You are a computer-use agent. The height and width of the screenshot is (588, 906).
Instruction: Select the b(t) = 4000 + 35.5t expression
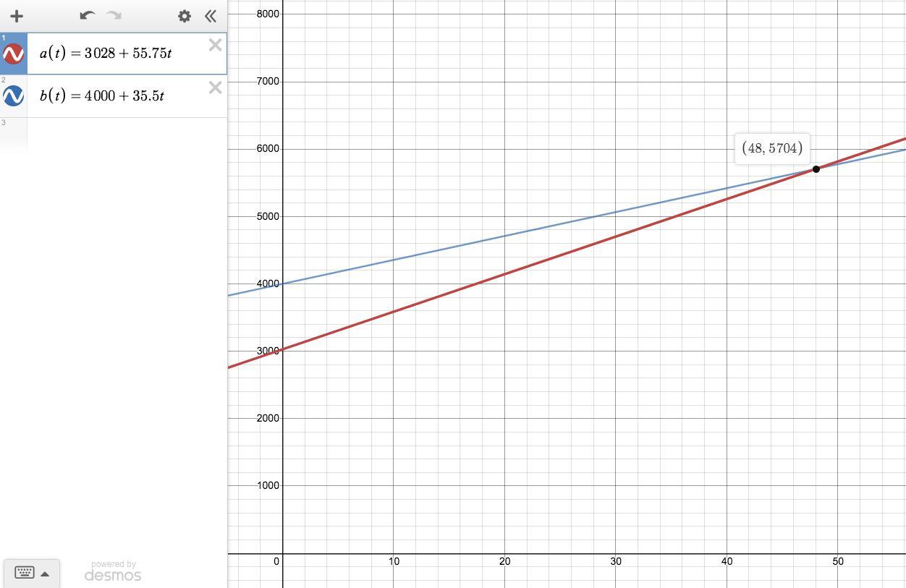(127, 95)
